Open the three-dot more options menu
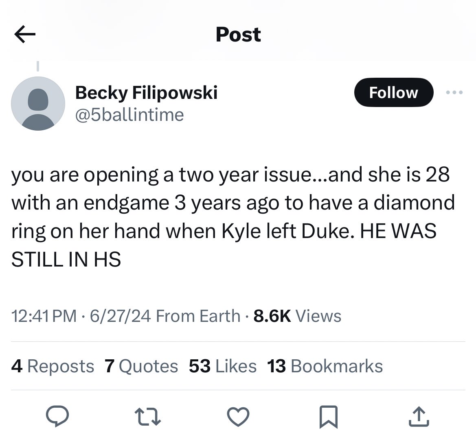Image resolution: width=476 pixels, height=448 pixels. click(x=454, y=93)
